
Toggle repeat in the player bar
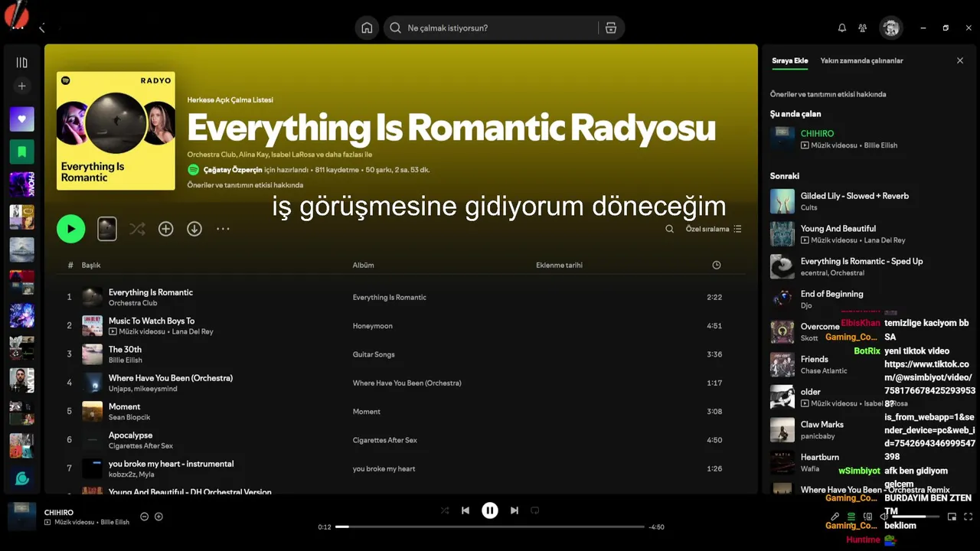(535, 510)
